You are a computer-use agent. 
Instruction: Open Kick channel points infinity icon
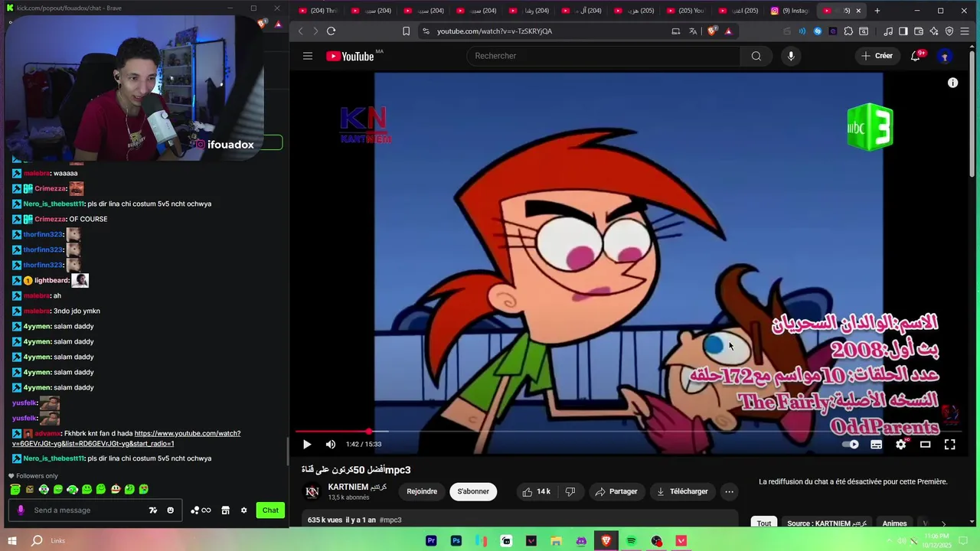pyautogui.click(x=201, y=510)
